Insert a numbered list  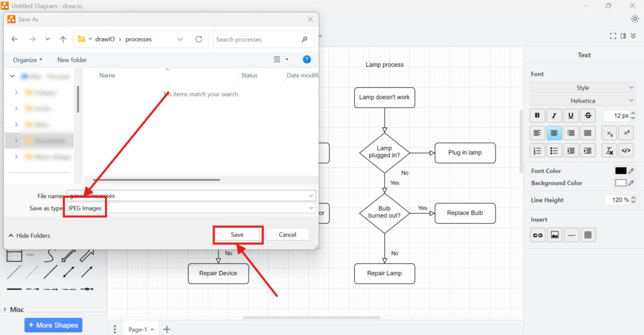tap(537, 150)
